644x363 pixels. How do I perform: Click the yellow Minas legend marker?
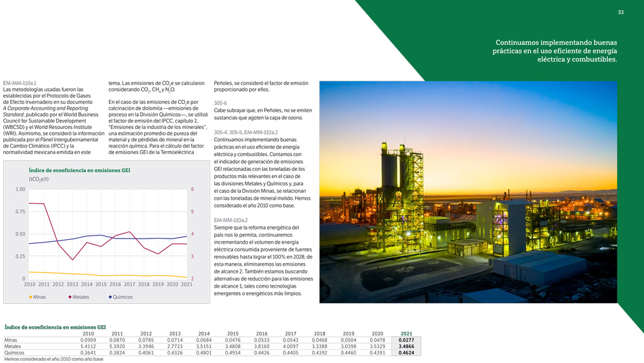[x=30, y=297]
